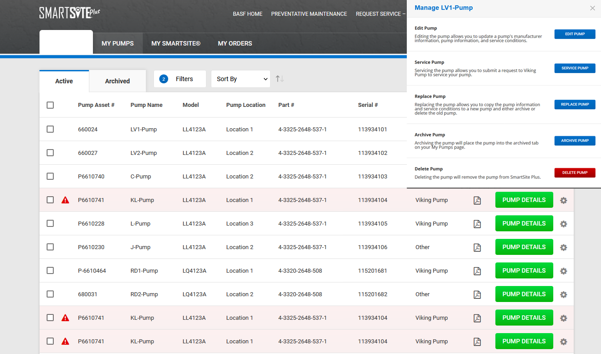Image resolution: width=601 pixels, height=361 pixels.
Task: Click the SmartSite Plus logo
Action: 69,13
